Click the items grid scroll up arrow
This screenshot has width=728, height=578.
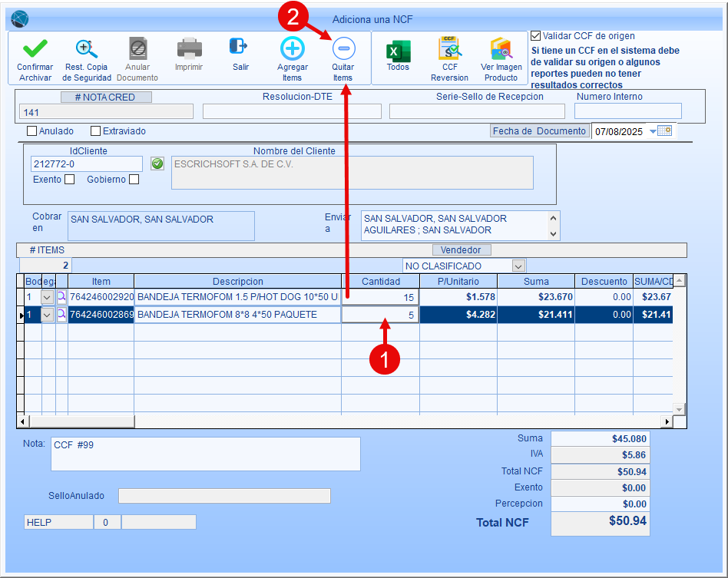pos(680,280)
